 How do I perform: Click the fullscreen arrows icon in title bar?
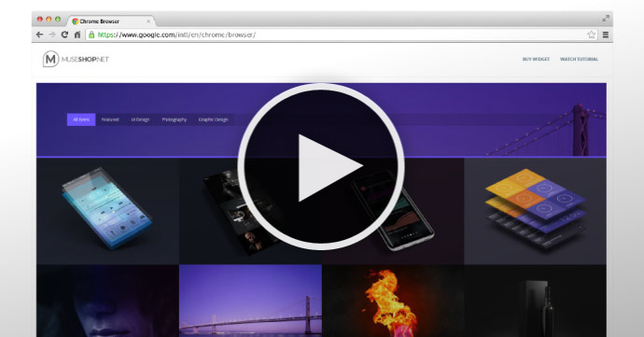coord(606,19)
